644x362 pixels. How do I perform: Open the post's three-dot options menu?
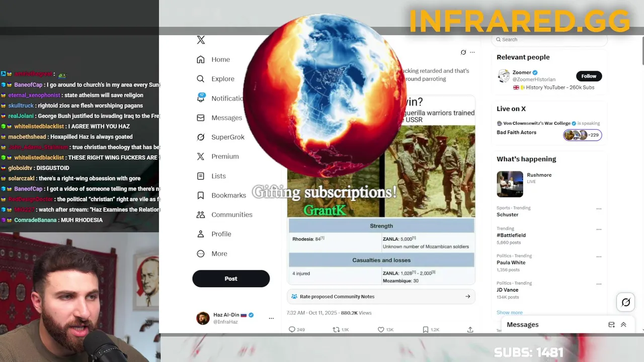point(472,52)
